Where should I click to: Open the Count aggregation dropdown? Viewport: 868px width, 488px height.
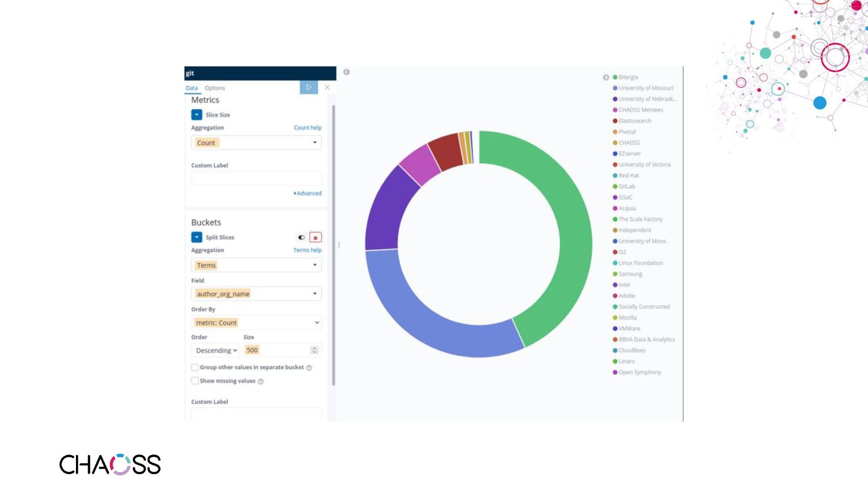[256, 143]
